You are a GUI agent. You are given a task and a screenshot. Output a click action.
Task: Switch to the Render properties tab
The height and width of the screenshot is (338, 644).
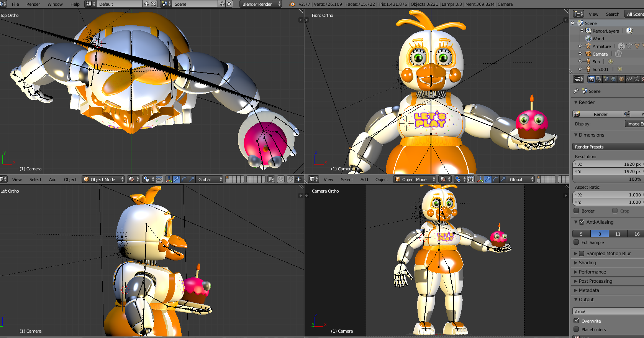click(591, 79)
